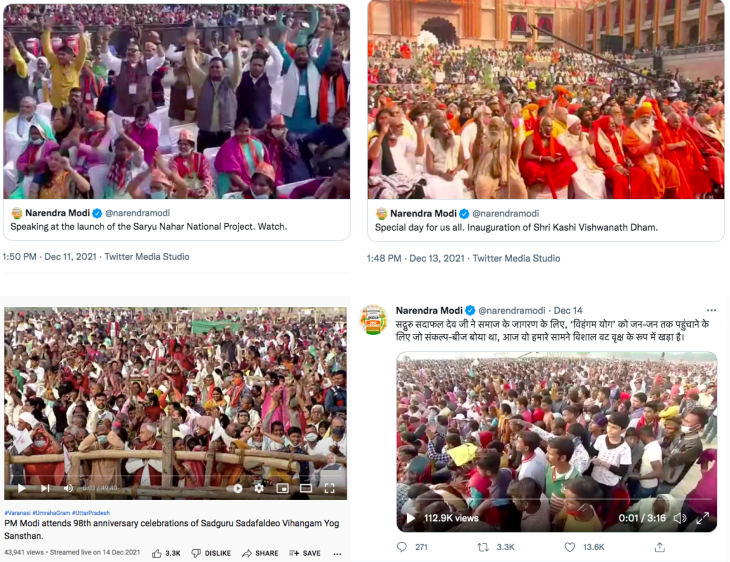Share the YouTube video
This screenshot has height=562, width=730.
click(260, 553)
